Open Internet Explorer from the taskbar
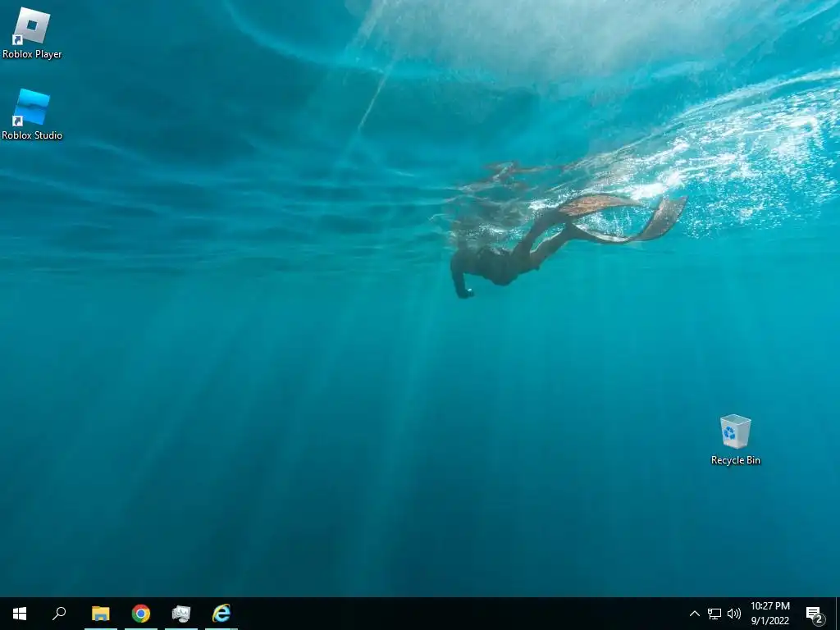Viewport: 840px width, 630px height. (221, 614)
